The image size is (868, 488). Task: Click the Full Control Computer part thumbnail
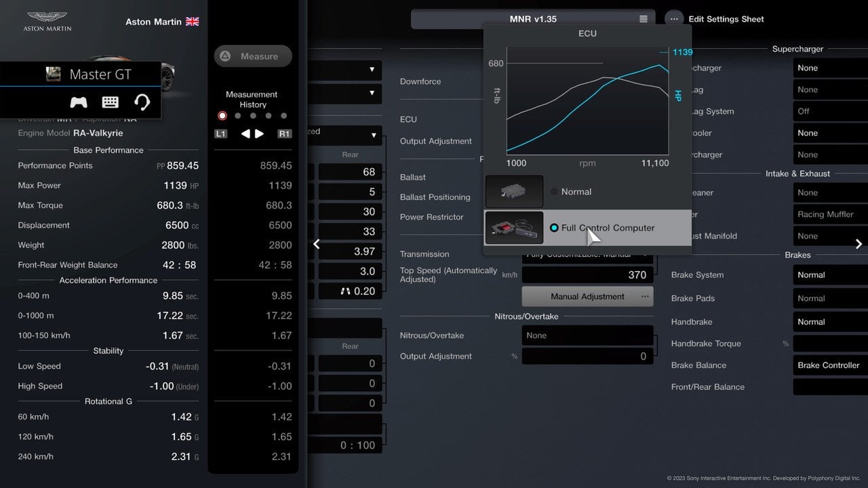(514, 228)
